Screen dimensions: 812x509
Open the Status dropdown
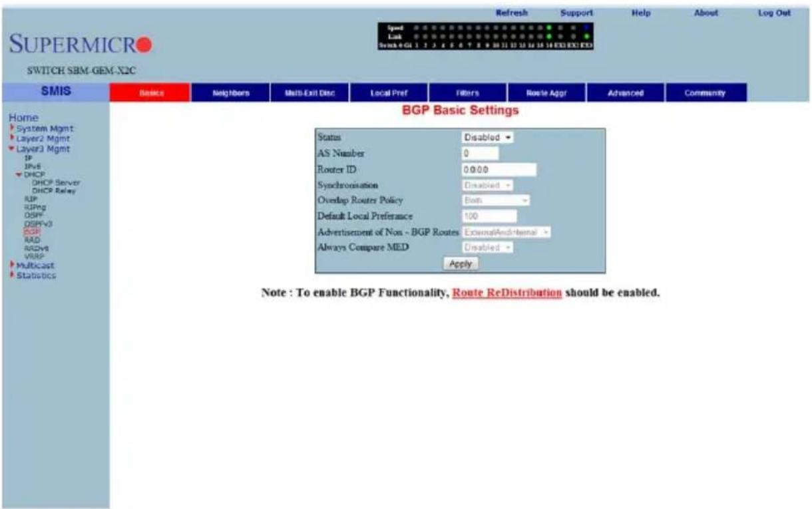click(x=488, y=137)
